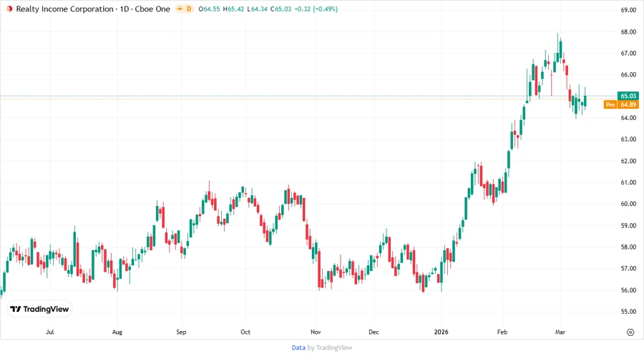
Task: Click the '63.00' price axis label
Action: pyautogui.click(x=628, y=139)
